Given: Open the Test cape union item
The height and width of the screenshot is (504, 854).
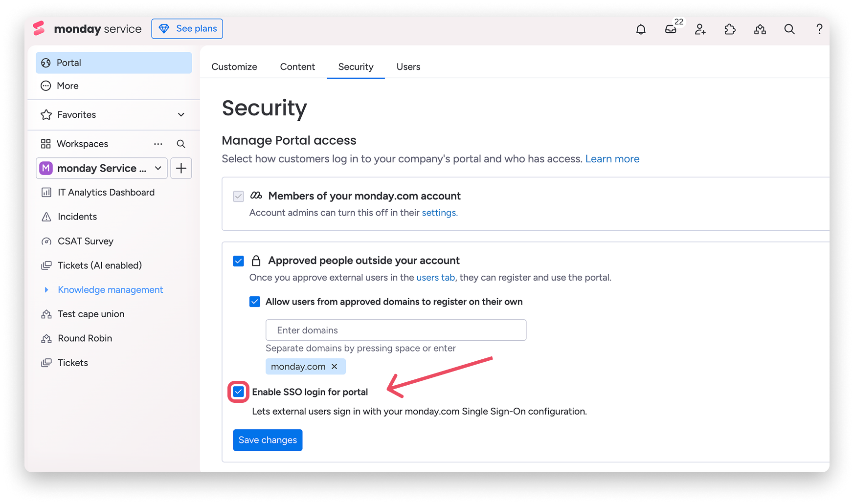Looking at the screenshot, I should [91, 314].
